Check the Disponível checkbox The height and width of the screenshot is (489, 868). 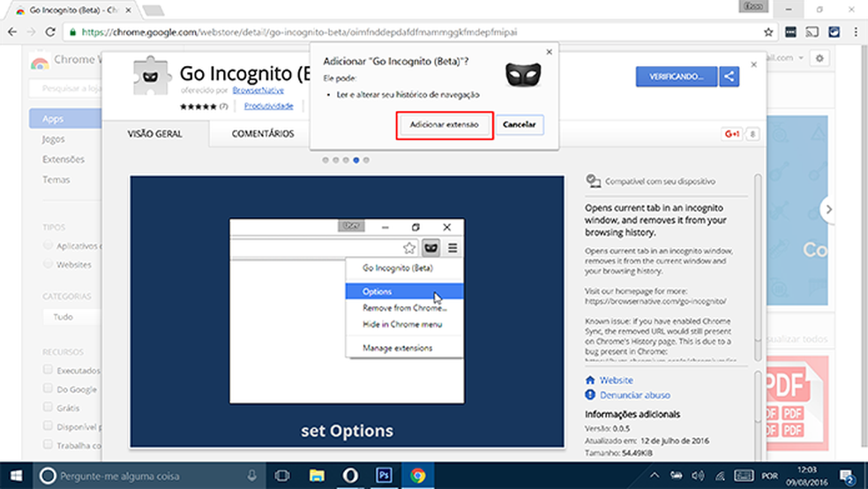[x=49, y=425]
